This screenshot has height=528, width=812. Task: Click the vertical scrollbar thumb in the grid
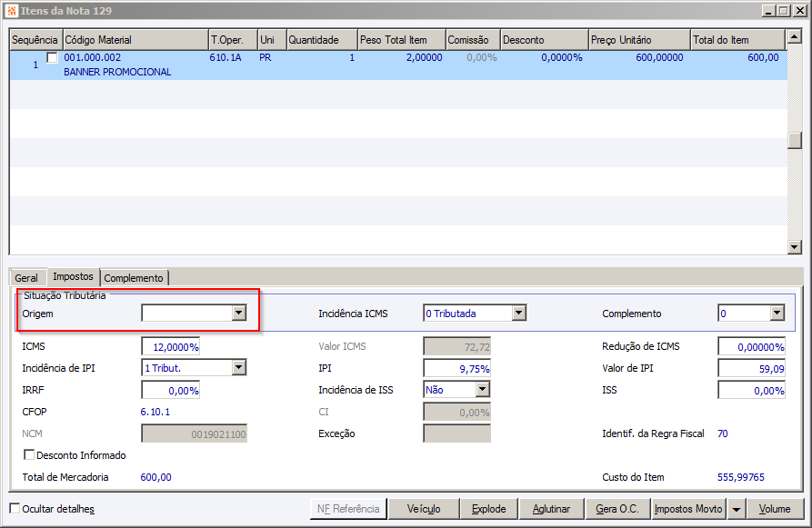tap(795, 140)
